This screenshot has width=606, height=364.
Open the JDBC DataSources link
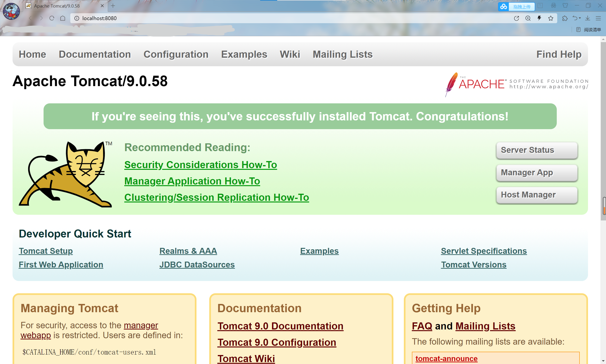pos(197,265)
